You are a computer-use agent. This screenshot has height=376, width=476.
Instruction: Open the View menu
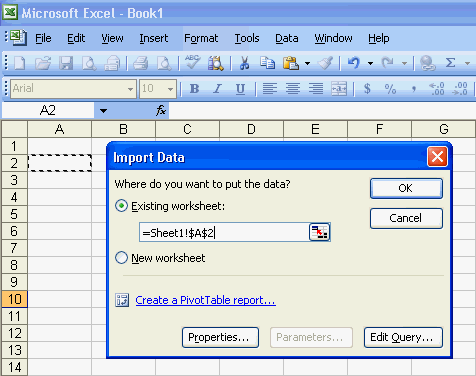click(112, 38)
